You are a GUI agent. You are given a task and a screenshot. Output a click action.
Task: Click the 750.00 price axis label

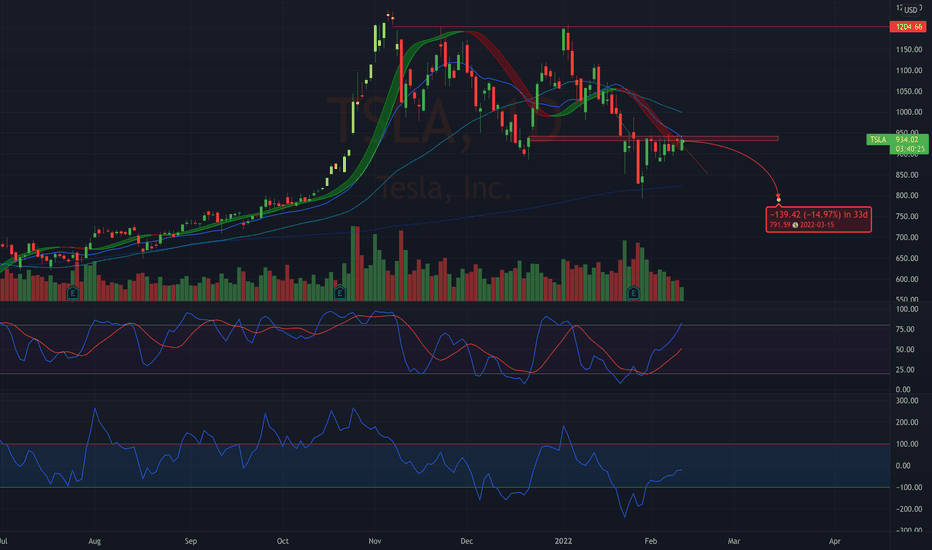[909, 216]
